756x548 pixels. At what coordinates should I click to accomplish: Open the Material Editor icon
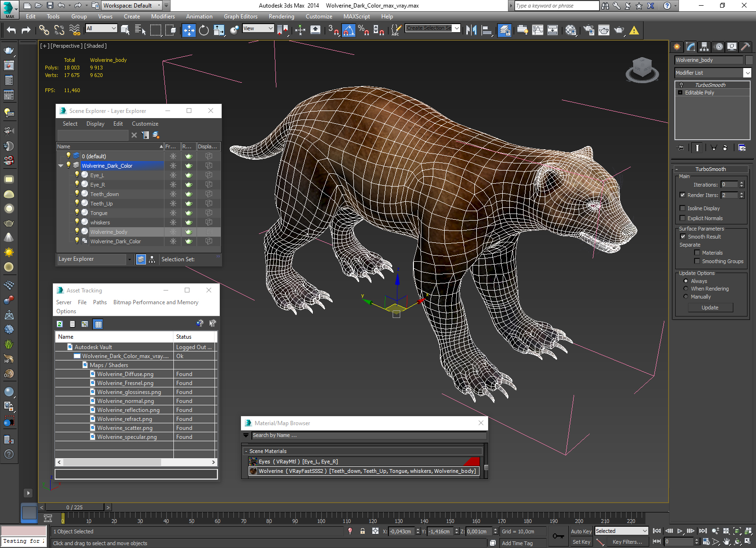click(571, 30)
